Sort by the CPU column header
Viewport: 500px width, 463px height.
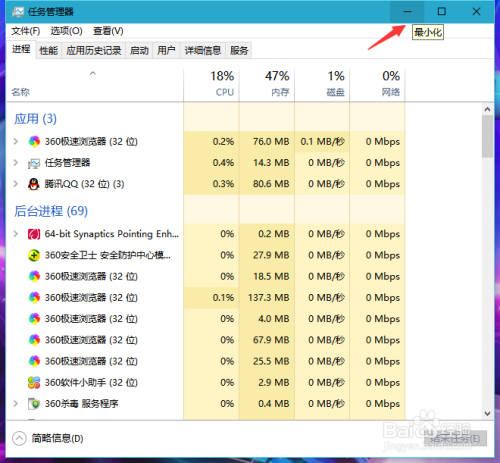pos(211,85)
